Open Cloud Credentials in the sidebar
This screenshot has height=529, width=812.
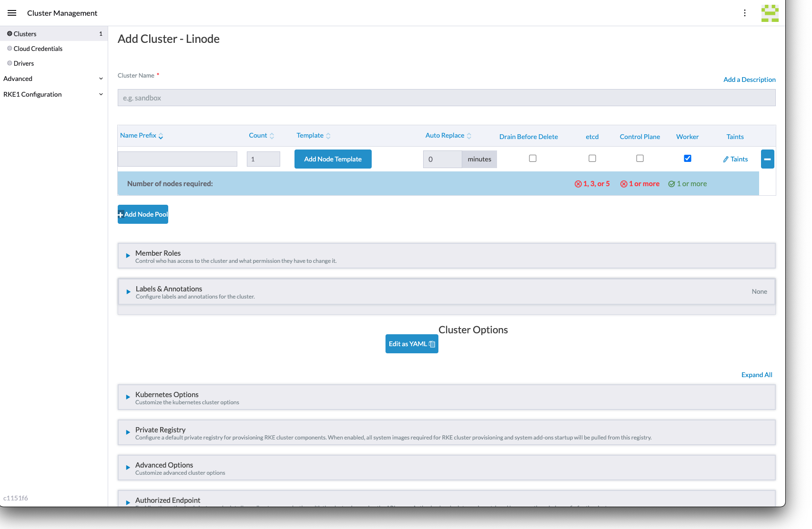(38, 48)
